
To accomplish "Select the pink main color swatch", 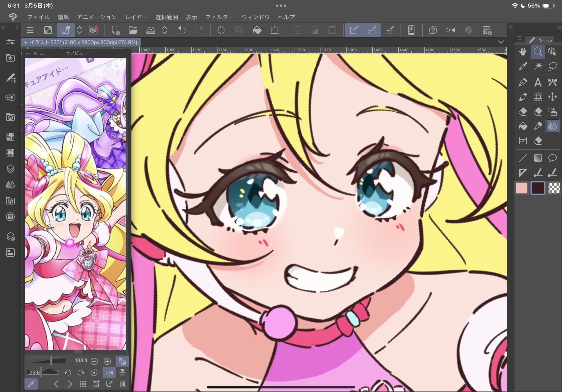I will [x=522, y=188].
